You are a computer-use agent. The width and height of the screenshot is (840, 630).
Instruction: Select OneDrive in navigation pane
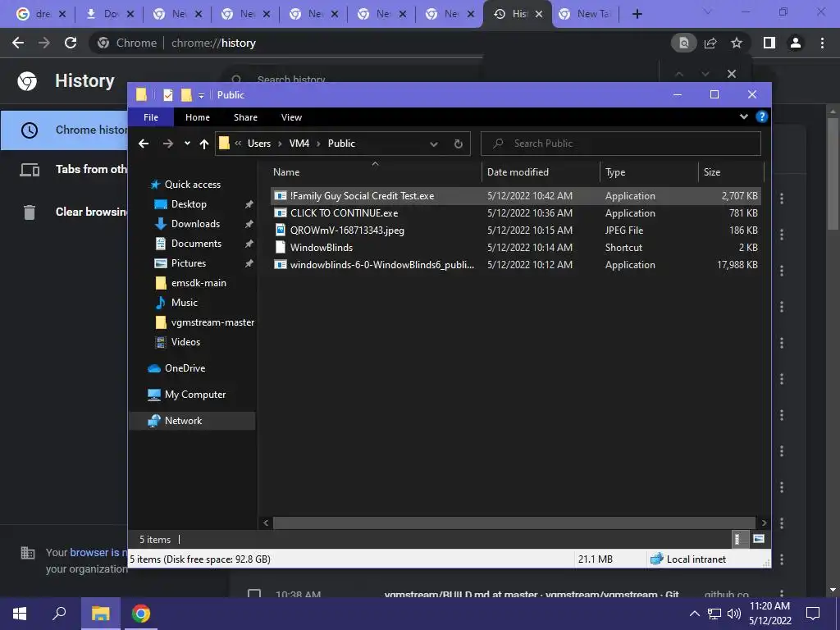tap(176, 368)
